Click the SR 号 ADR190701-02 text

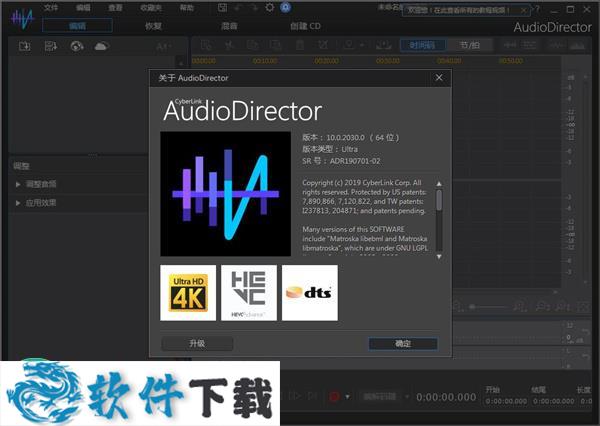pyautogui.click(x=341, y=161)
